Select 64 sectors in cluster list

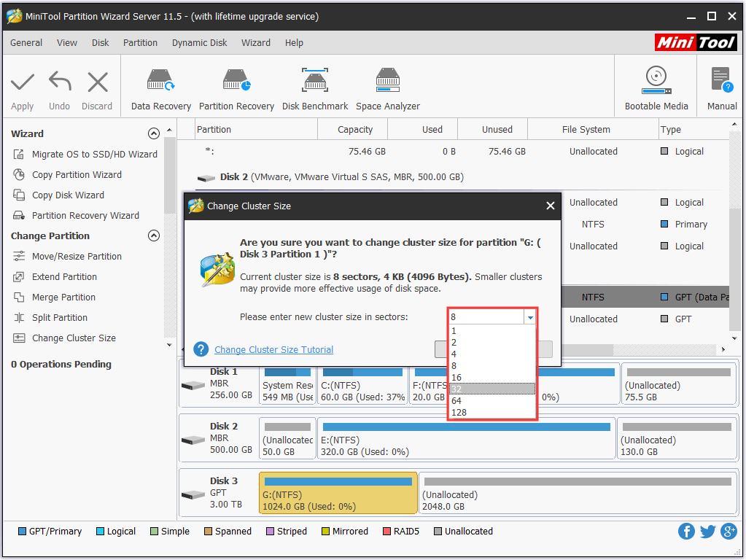[x=492, y=400]
